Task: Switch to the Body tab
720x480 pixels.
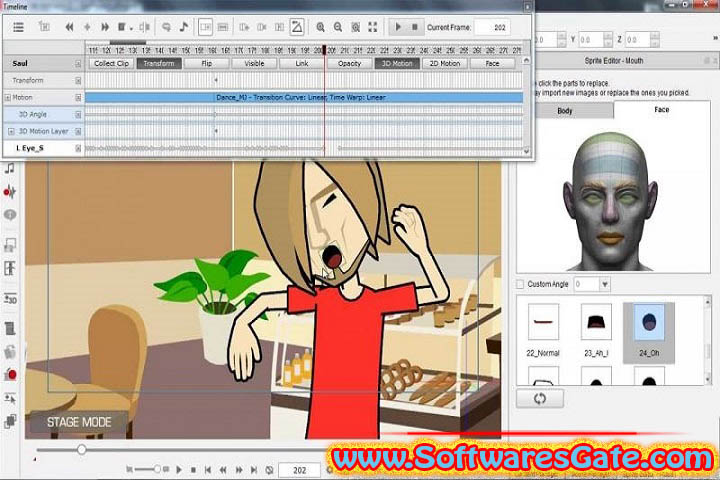Action: click(565, 111)
